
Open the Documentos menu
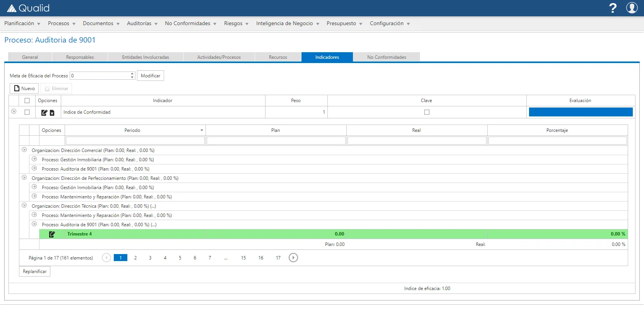(101, 24)
